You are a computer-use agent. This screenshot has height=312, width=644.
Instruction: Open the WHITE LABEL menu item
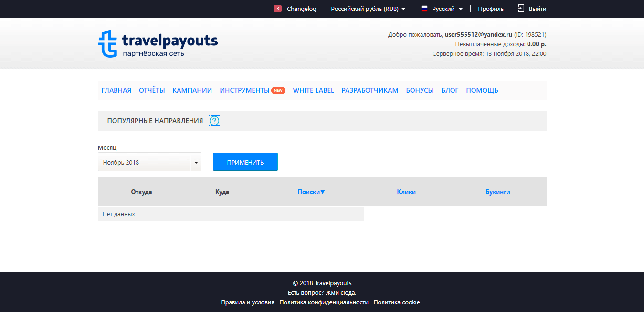(313, 90)
